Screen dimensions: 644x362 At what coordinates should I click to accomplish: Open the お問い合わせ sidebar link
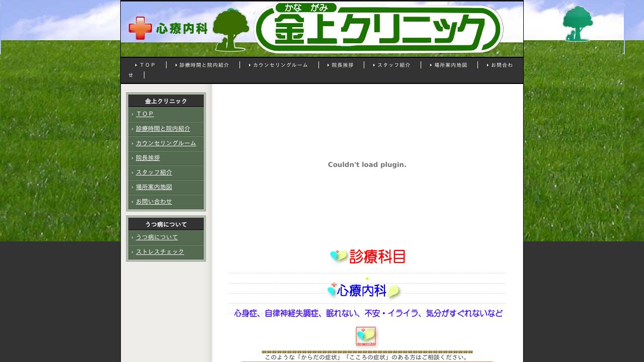pyautogui.click(x=153, y=202)
